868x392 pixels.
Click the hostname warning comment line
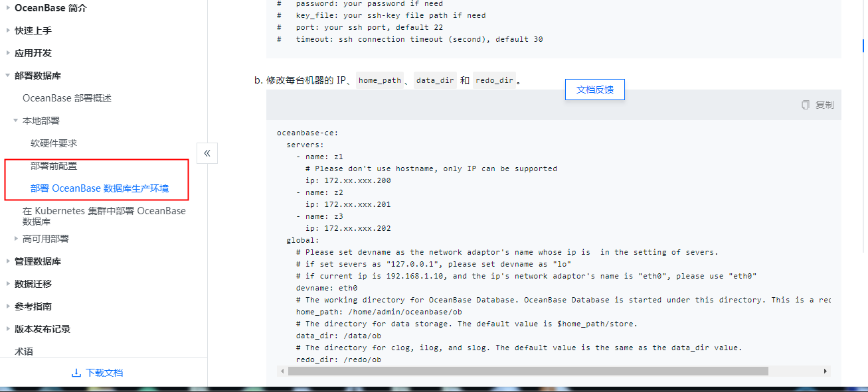432,168
